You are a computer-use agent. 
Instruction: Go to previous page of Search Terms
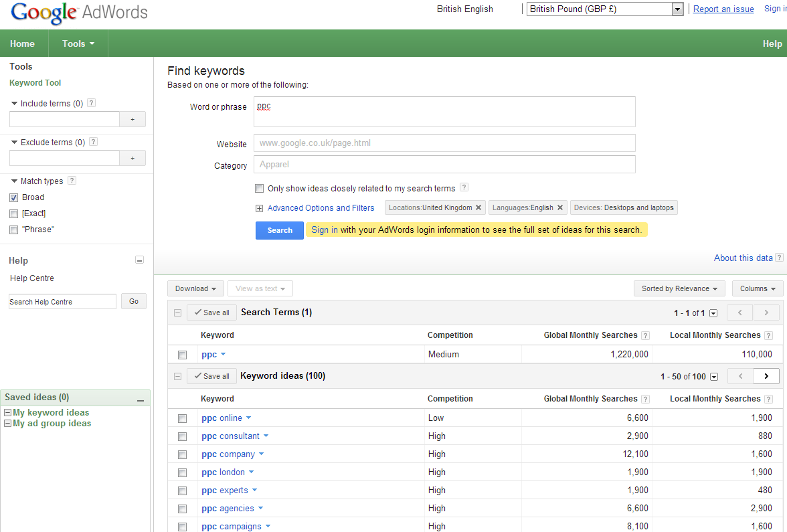pos(740,313)
